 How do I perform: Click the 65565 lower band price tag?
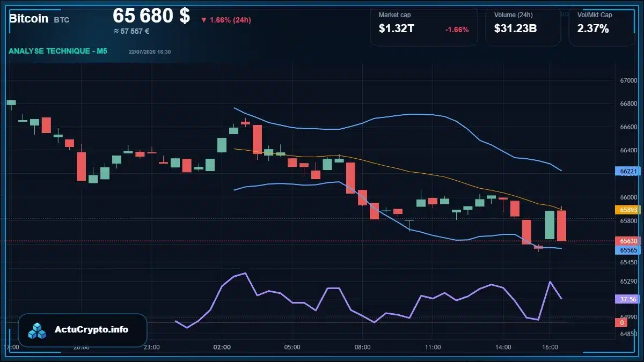click(x=627, y=250)
